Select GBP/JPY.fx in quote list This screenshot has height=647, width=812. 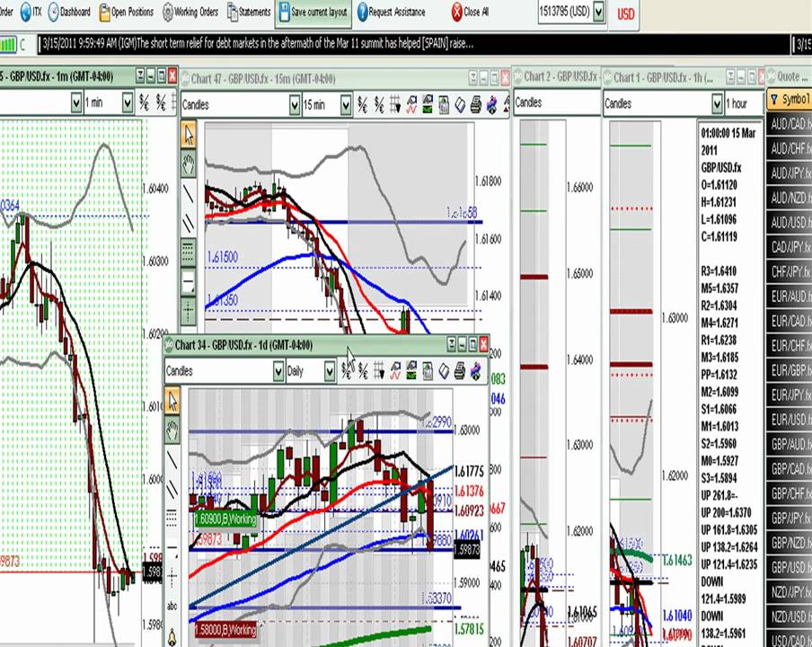(789, 518)
